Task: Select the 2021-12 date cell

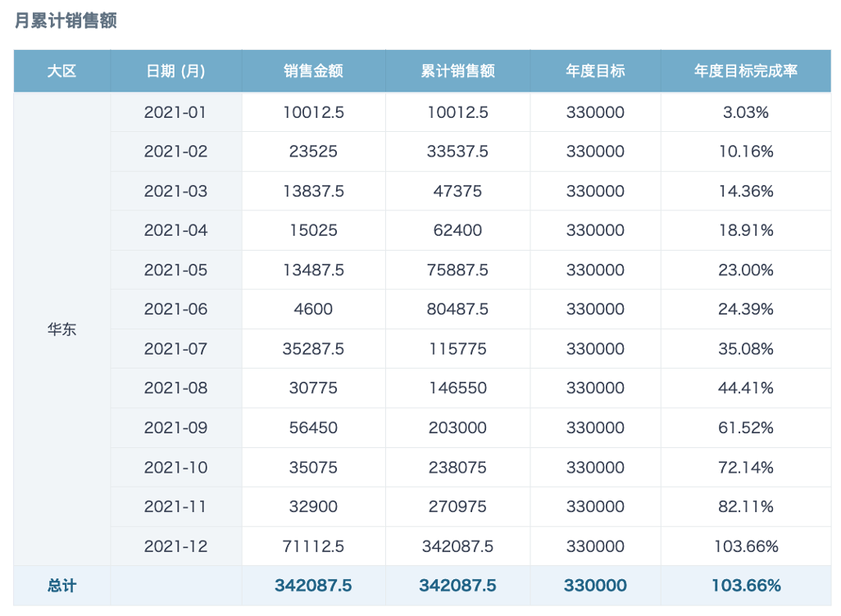Action: [176, 546]
